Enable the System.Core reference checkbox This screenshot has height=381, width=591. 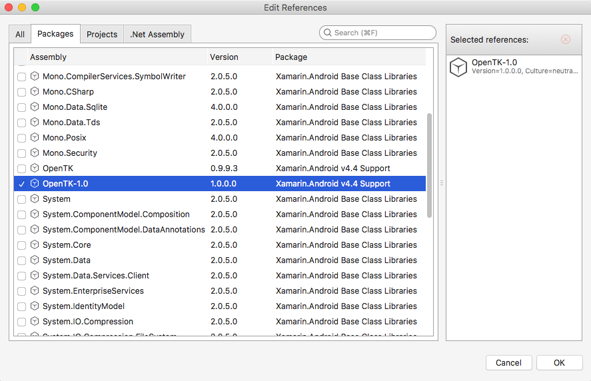coord(21,245)
